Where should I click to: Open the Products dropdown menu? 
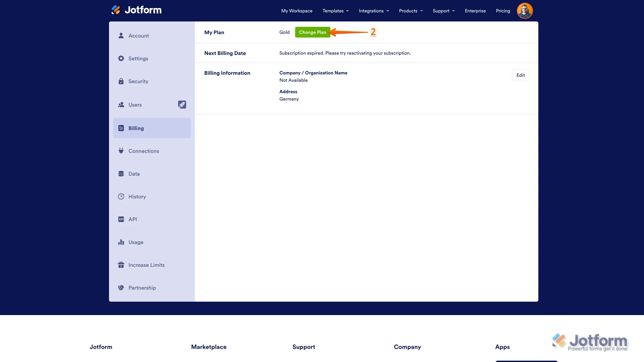click(411, 11)
